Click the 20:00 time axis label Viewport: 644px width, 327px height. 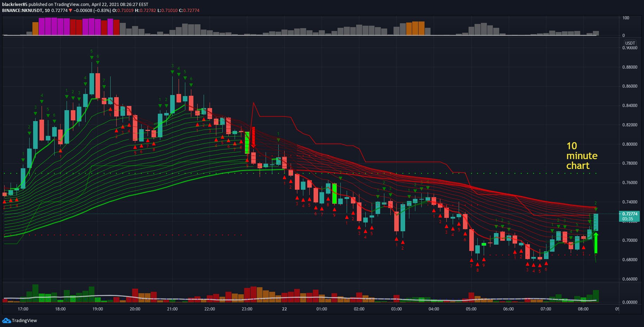pyautogui.click(x=135, y=309)
